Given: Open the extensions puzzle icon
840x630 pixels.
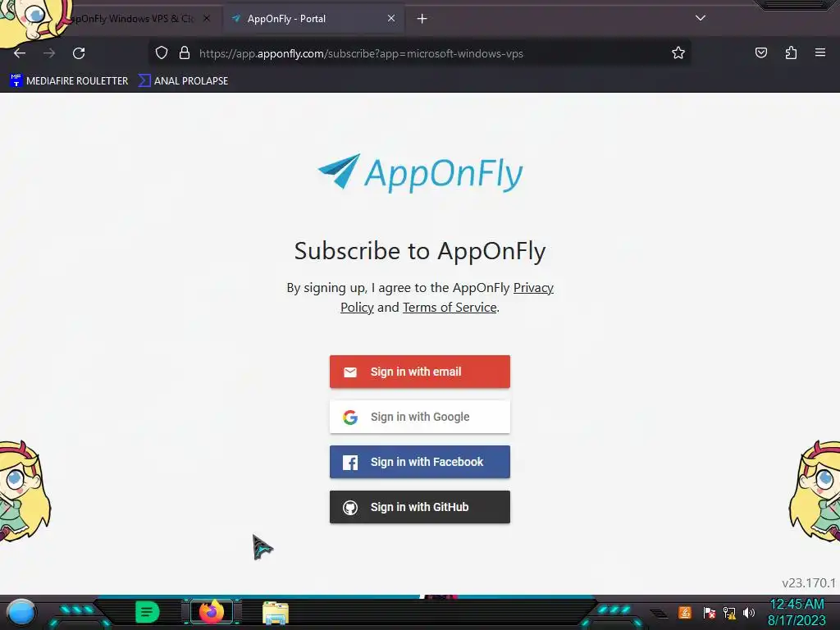Looking at the screenshot, I should tap(791, 52).
